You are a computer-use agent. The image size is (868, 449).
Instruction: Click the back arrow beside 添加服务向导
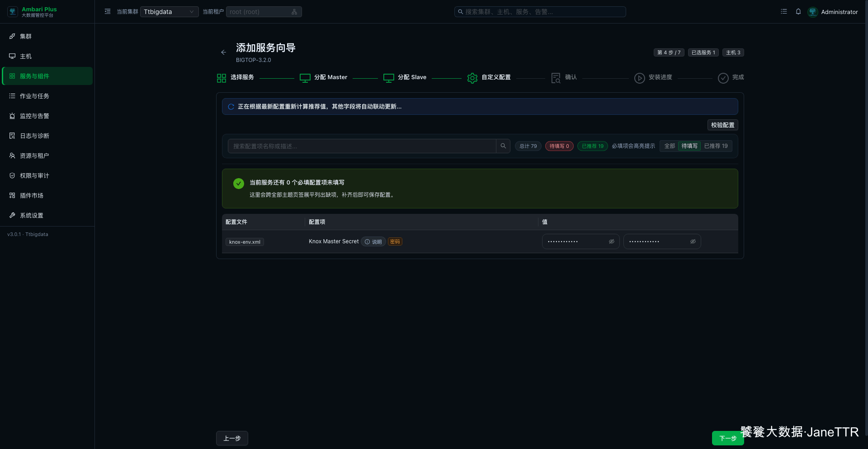click(223, 52)
